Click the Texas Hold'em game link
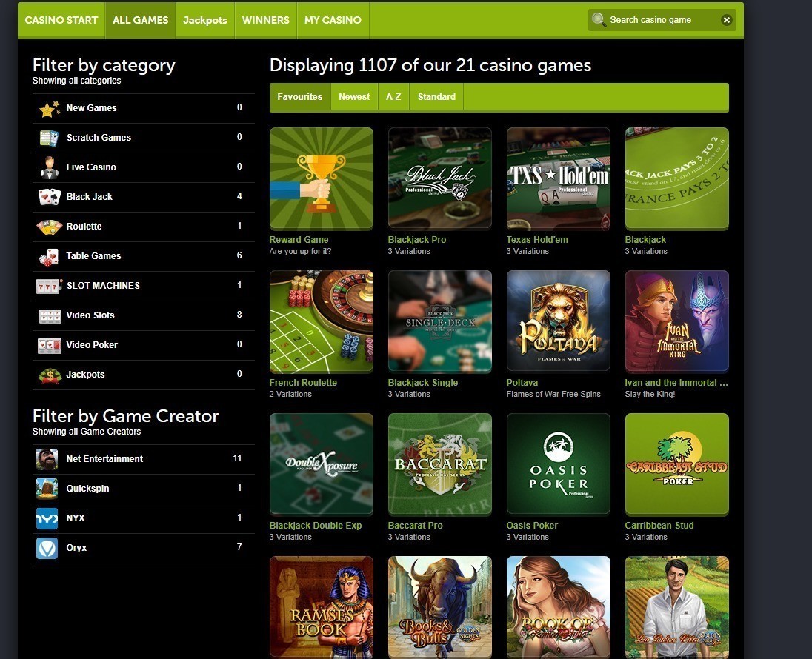 (537, 239)
